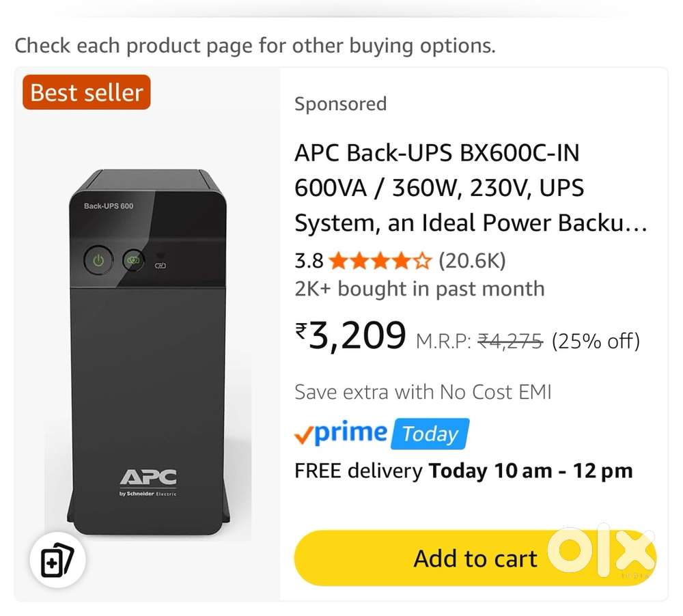683x616 pixels.
Task: Click the battery indicator icon on UPS
Action: point(161,266)
